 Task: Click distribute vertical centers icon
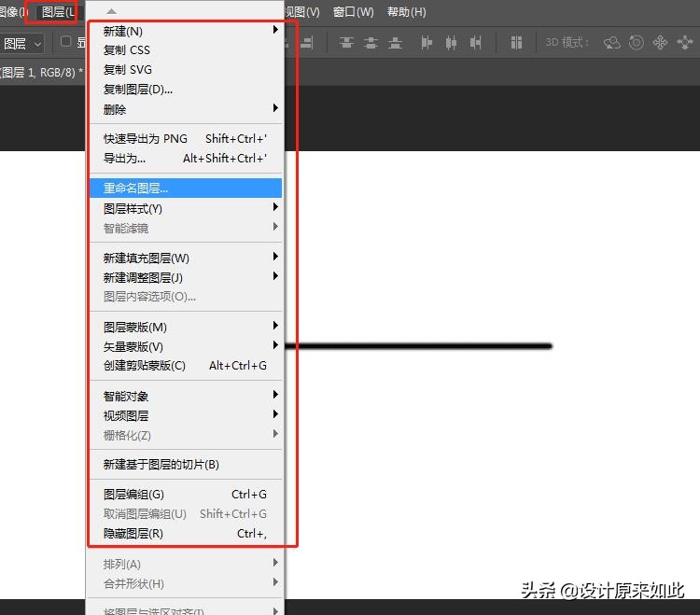pos(371,43)
